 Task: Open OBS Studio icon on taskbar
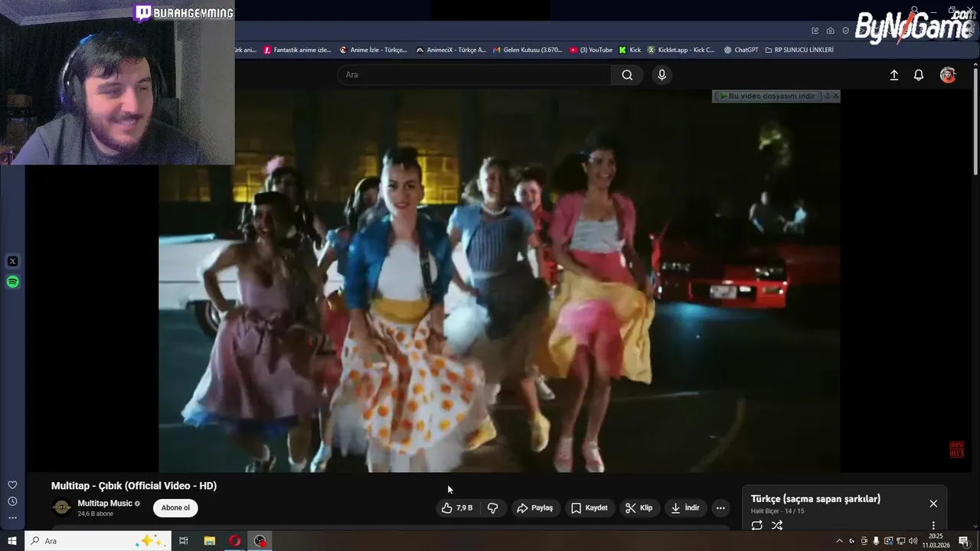click(260, 541)
